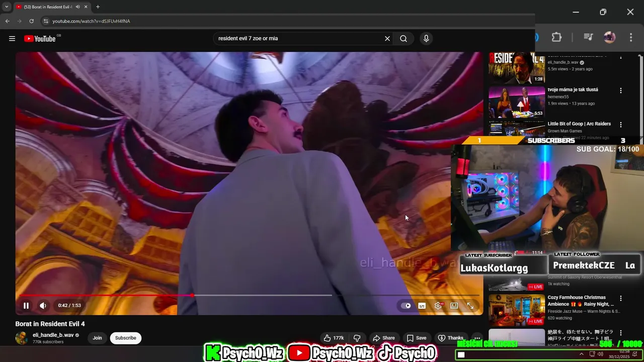Open Resident Evil 4 recommended thumbnail

coord(517,67)
